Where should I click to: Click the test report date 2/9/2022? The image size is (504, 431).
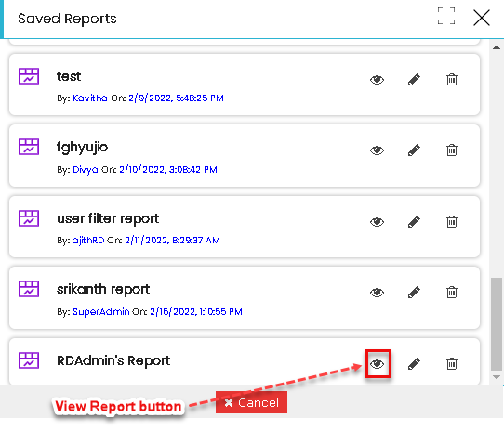click(x=176, y=98)
